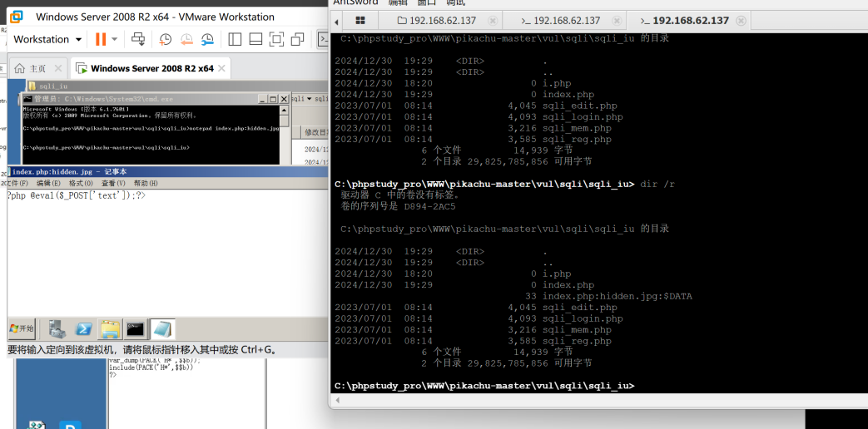The image size is (868, 429).
Task: Click the cmd.exe scrollbar up arrow
Action: 284,109
